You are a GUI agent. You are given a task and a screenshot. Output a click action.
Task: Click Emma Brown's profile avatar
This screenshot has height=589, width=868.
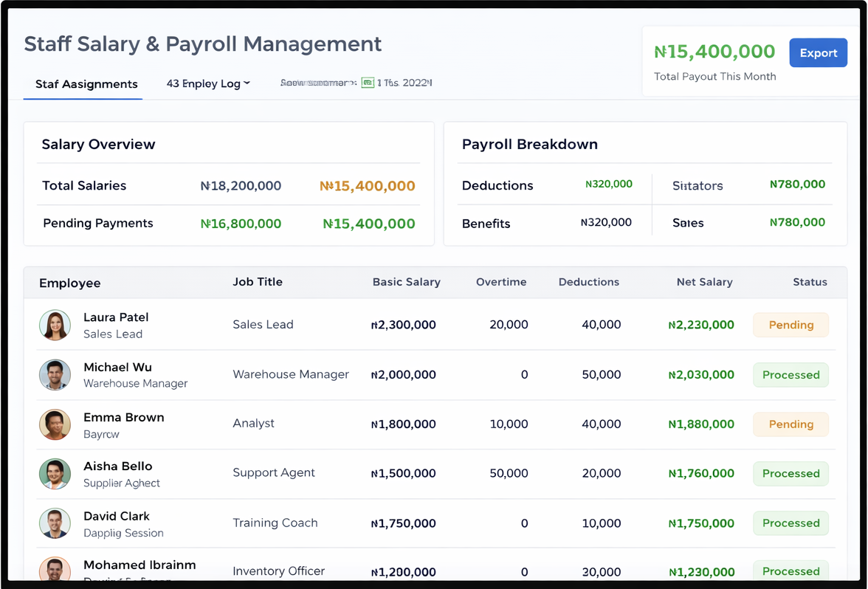55,424
